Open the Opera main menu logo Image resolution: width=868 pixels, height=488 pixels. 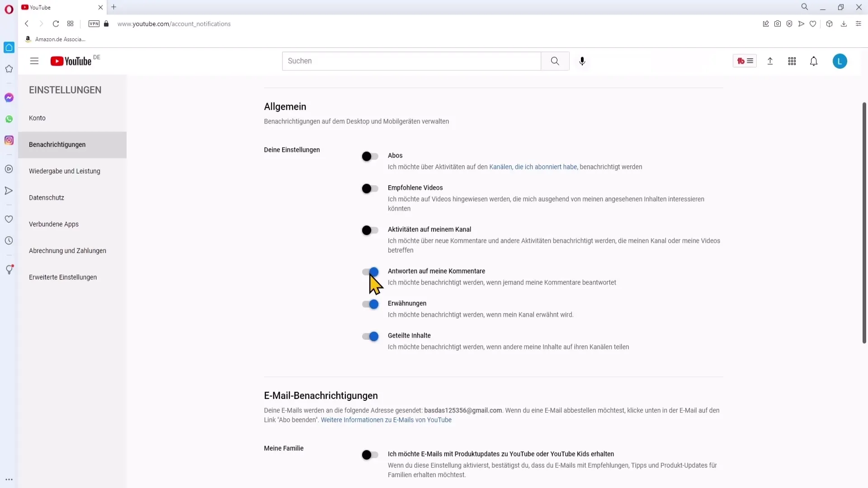(x=9, y=9)
